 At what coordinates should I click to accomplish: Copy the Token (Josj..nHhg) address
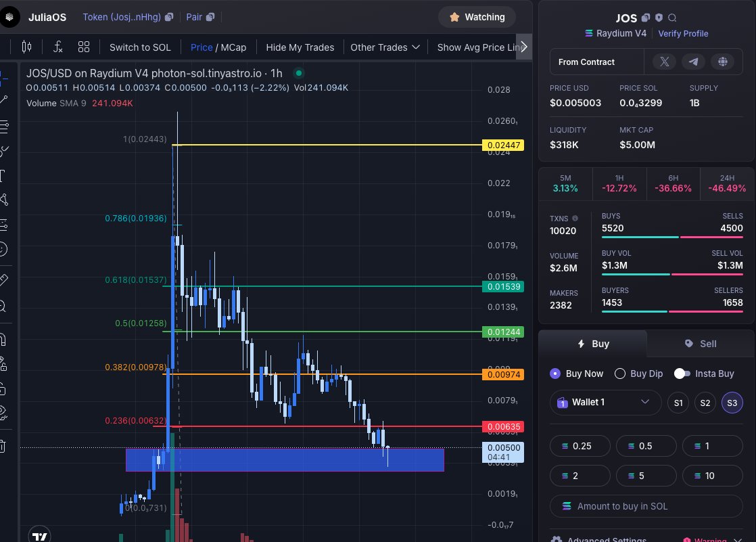(169, 17)
